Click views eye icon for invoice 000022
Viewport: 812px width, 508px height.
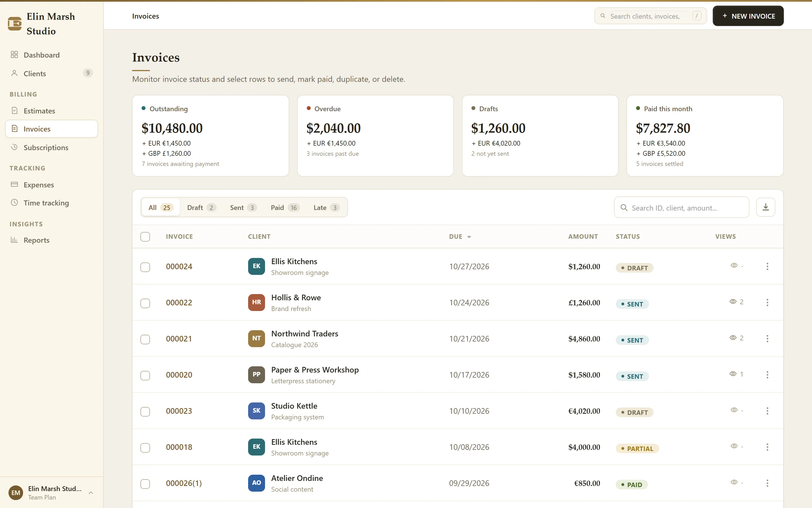click(733, 302)
